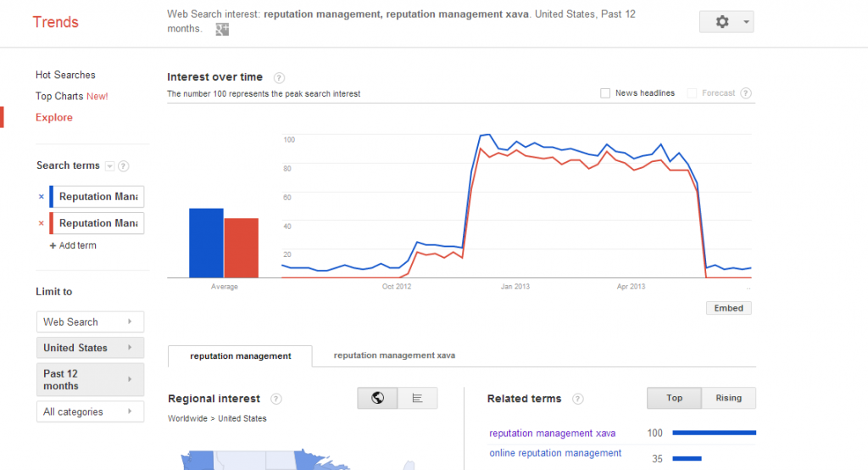Screen dimensions: 868x470
Task: Open the Past 12 months time dropdown
Action: click(90, 380)
